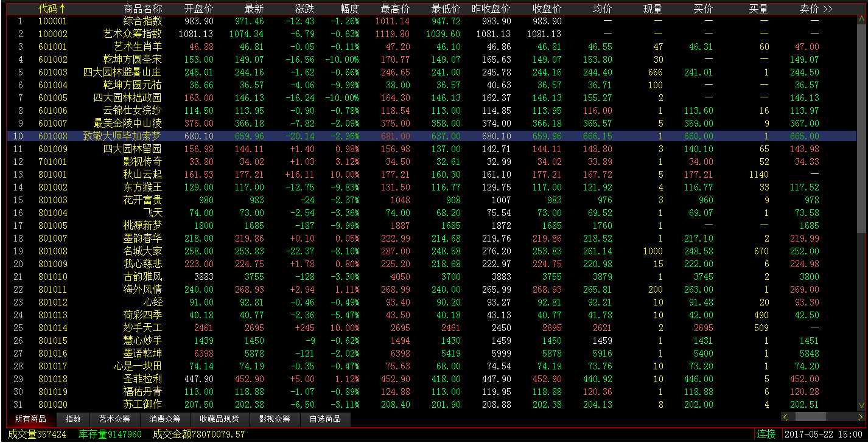Select the 海外风情 row

tap(432, 290)
